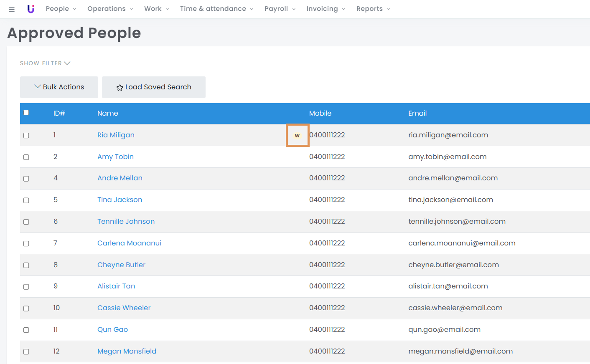Image resolution: width=590 pixels, height=364 pixels.
Task: Open the Time & attendance menu
Action: click(216, 9)
